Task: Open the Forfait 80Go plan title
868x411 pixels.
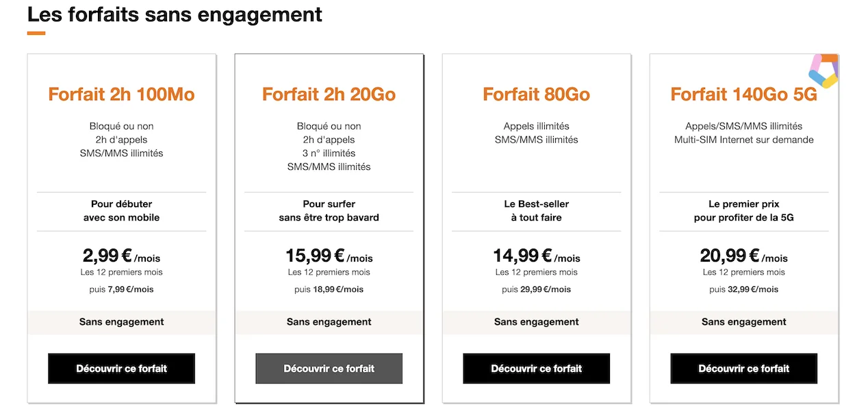Action: point(536,94)
